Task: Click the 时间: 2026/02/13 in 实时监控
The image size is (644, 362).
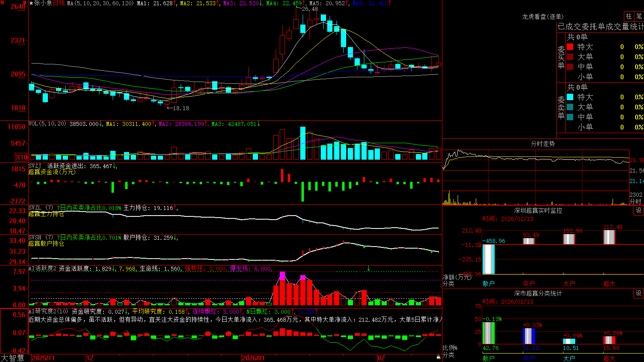Action: point(508,219)
